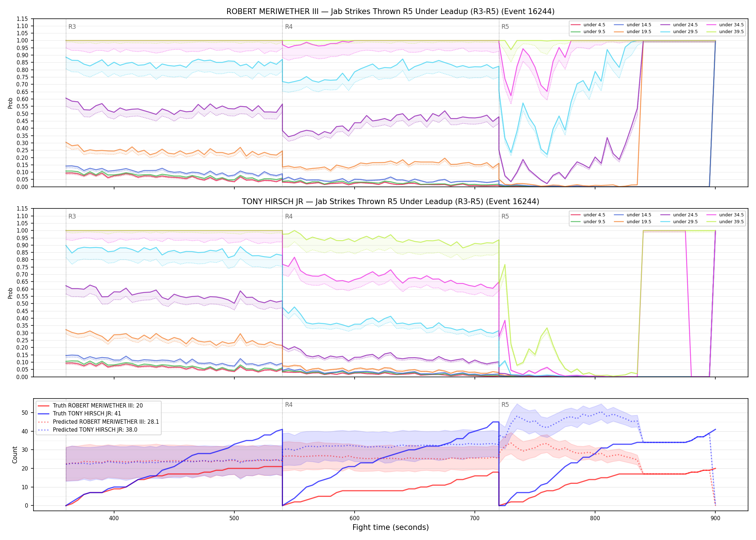Select 'under 4.5' in the Meriwether chart legend
This screenshot has height=540, width=756.
pyautogui.click(x=588, y=25)
